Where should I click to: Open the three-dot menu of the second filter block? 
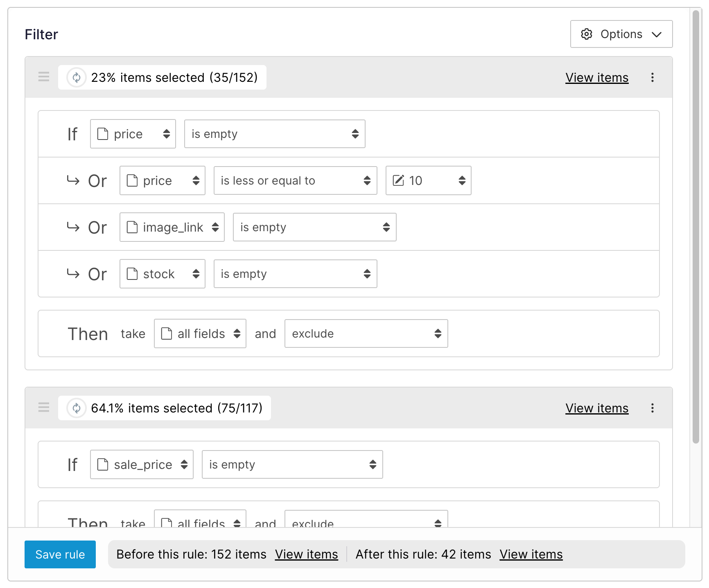coord(652,408)
